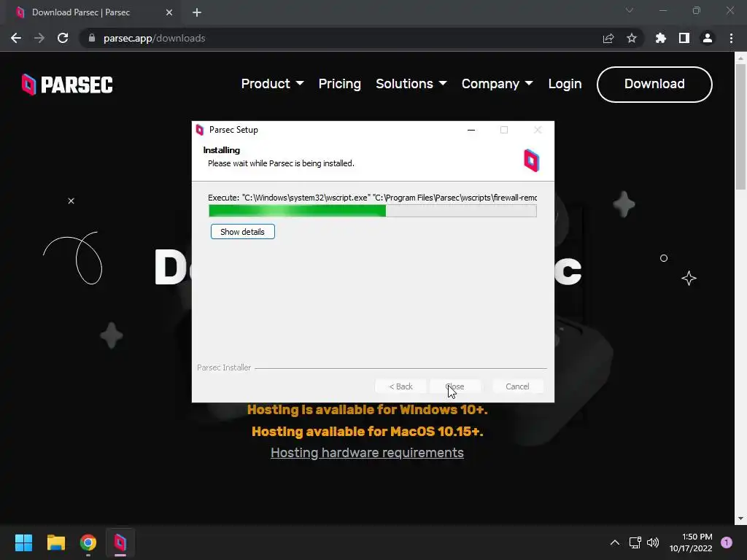This screenshot has height=560, width=747.
Task: Click the forward navigation arrow
Action: pyautogui.click(x=39, y=38)
